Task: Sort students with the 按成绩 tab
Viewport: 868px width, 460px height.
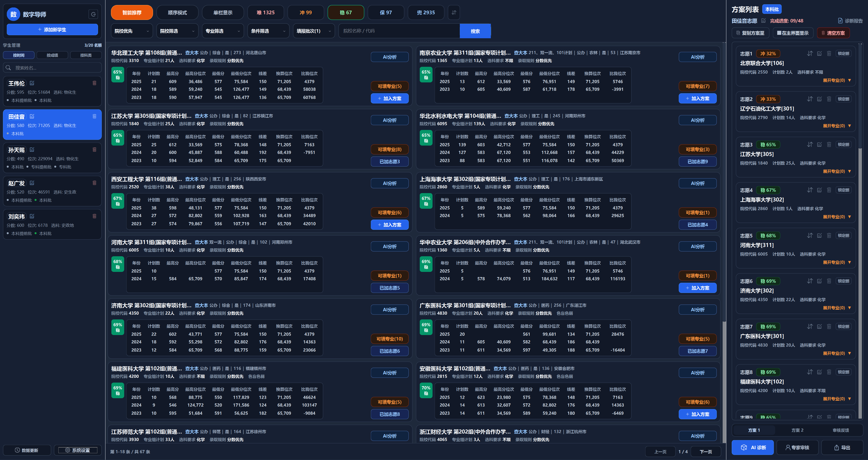Action: pyautogui.click(x=52, y=55)
